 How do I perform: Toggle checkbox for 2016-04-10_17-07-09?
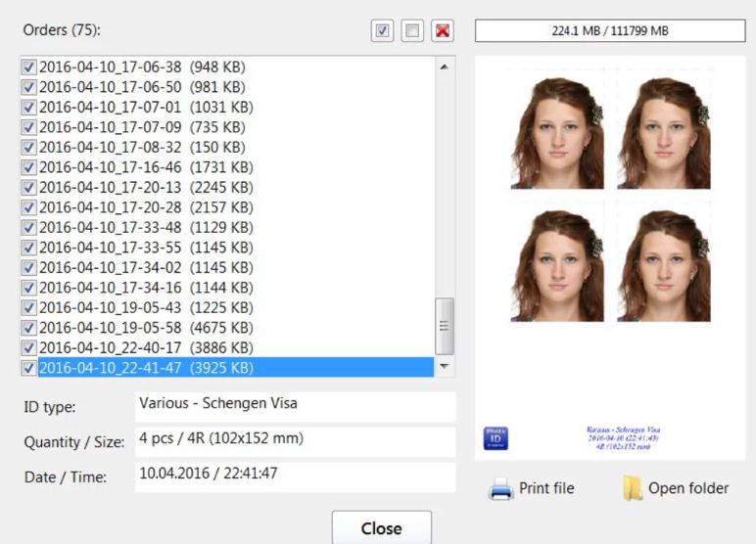(29, 127)
